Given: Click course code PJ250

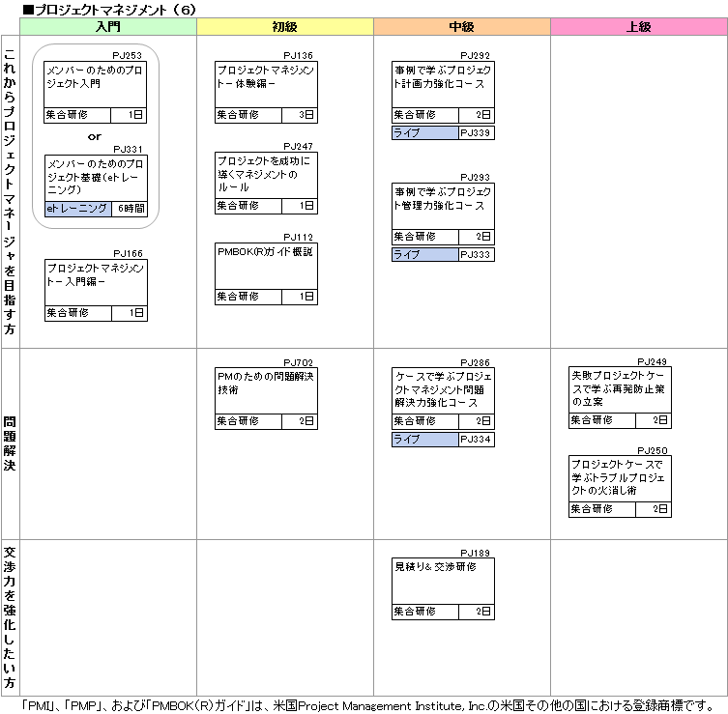Looking at the screenshot, I should pyautogui.click(x=652, y=450).
